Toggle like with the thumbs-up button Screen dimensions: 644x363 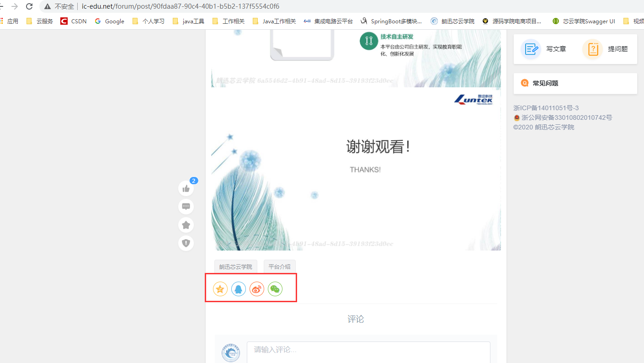tap(186, 188)
